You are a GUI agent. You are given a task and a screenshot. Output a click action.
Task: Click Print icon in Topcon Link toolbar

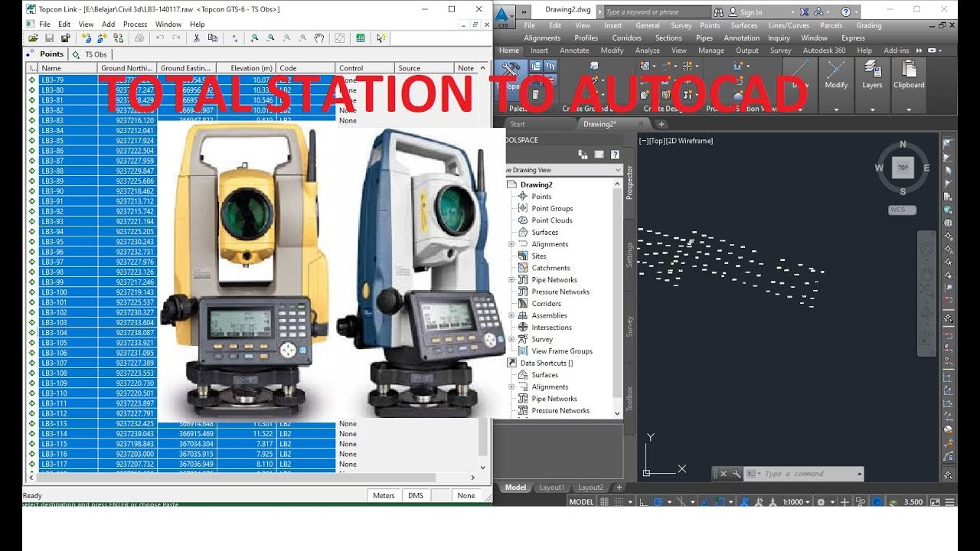[139, 37]
